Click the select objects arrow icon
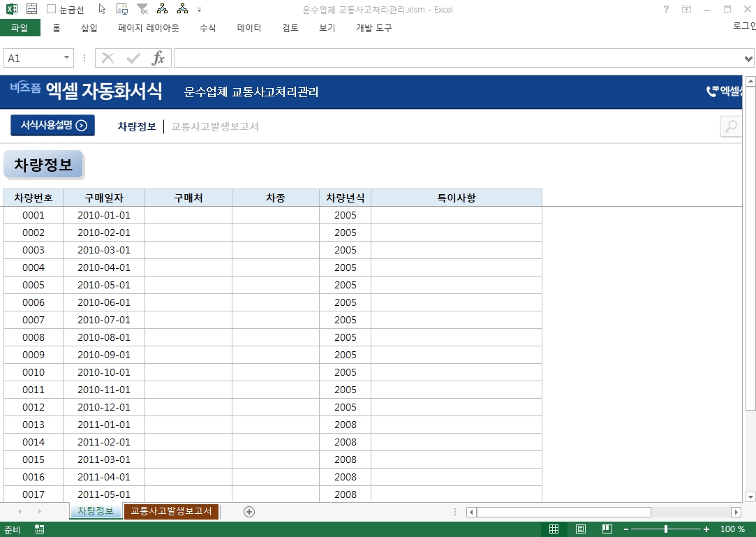The image size is (756, 537). [102, 10]
